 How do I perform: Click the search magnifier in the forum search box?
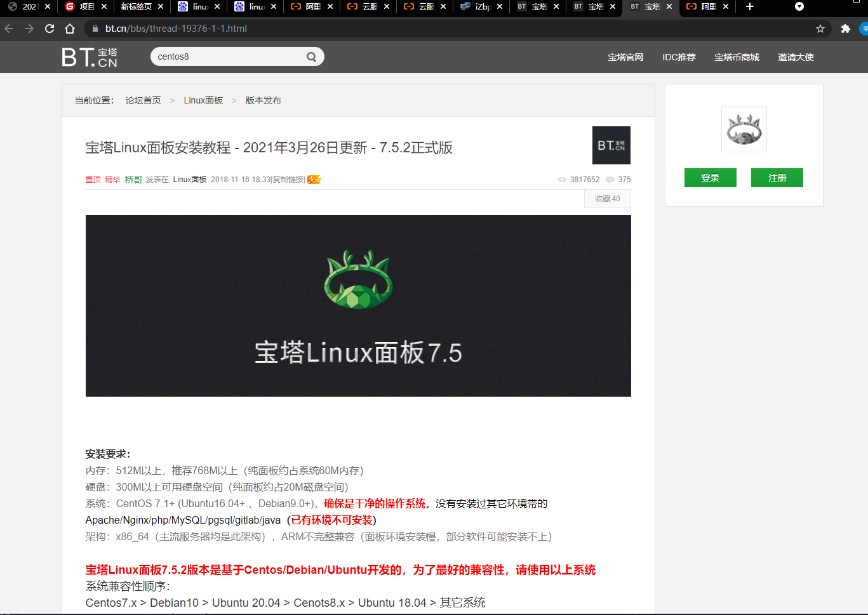[311, 56]
